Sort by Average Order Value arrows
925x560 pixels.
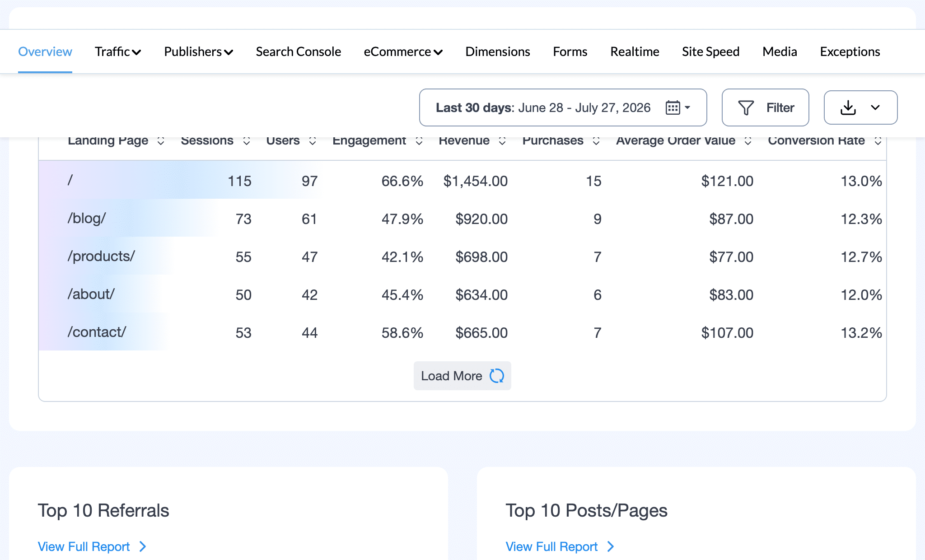[748, 141]
